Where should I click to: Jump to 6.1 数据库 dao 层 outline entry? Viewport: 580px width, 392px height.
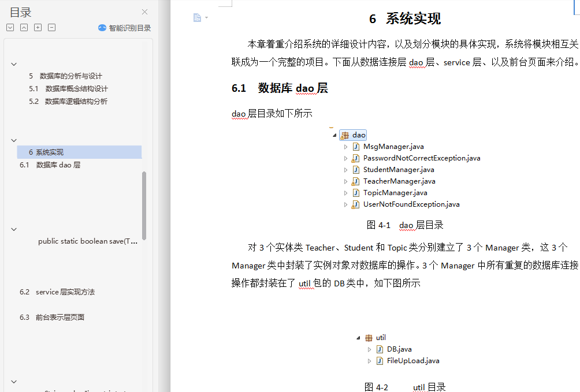pos(50,165)
